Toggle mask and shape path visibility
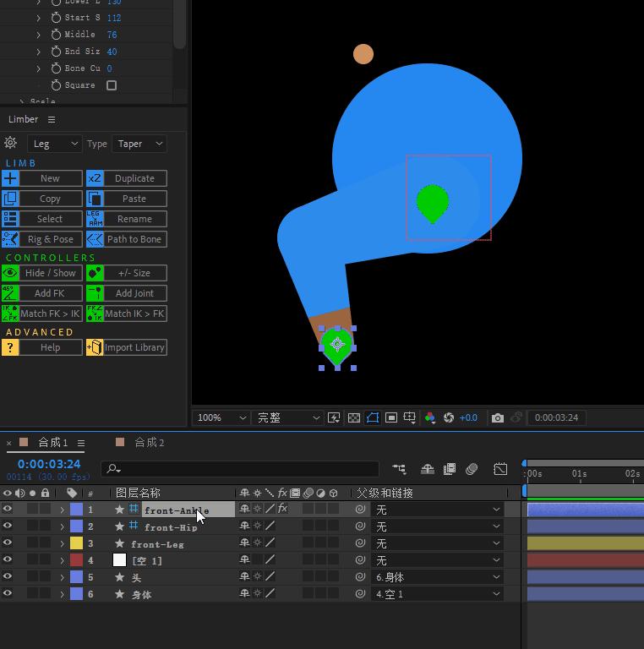This screenshot has height=649, width=644. click(373, 417)
